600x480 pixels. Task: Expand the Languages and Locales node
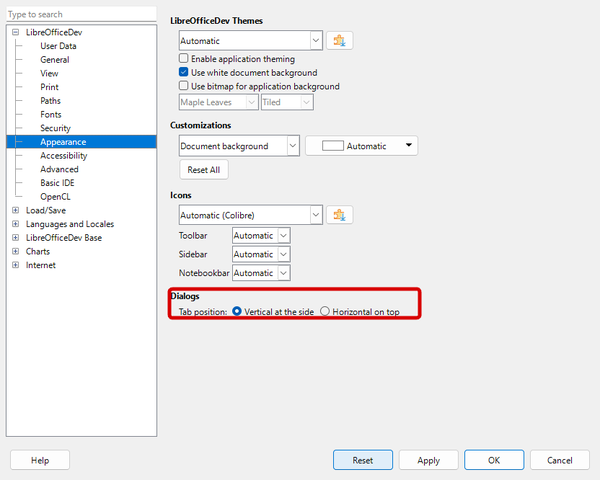(x=15, y=224)
